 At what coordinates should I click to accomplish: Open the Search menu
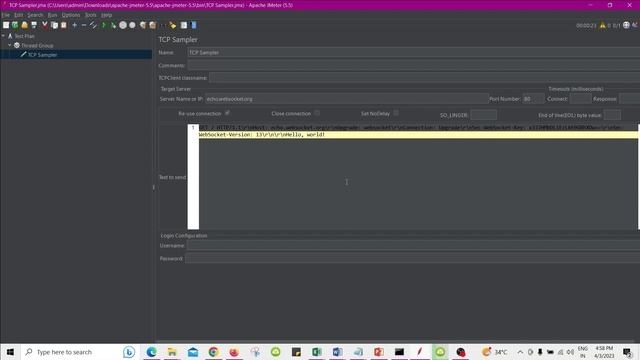click(35, 15)
